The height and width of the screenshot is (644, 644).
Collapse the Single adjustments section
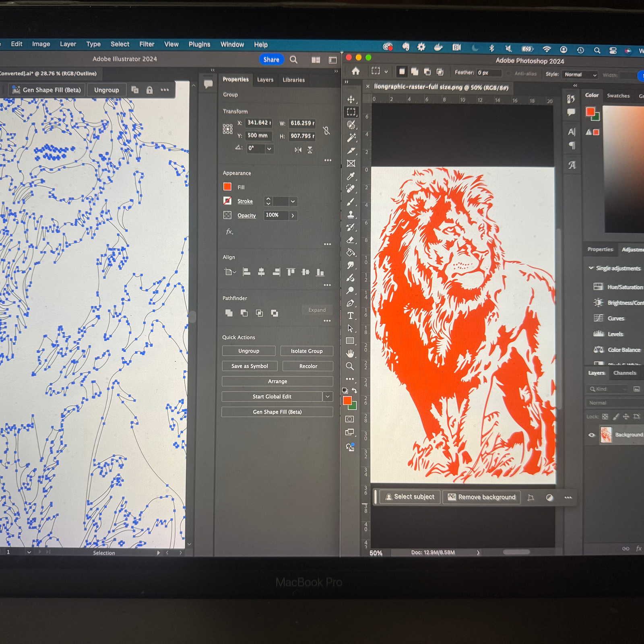pyautogui.click(x=592, y=268)
